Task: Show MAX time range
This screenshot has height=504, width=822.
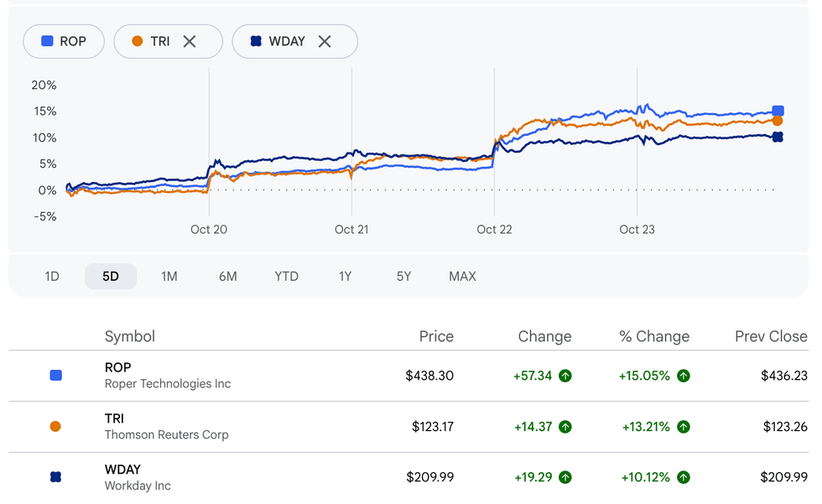Action: pyautogui.click(x=462, y=276)
